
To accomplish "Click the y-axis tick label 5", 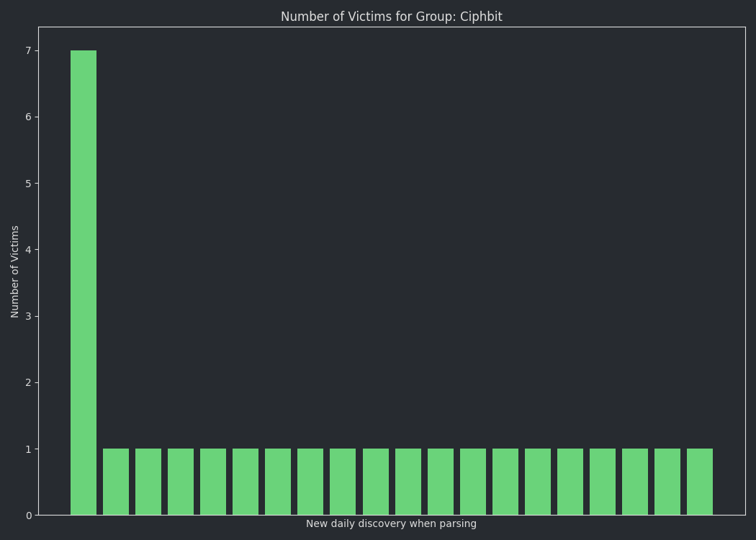I will (x=29, y=184).
